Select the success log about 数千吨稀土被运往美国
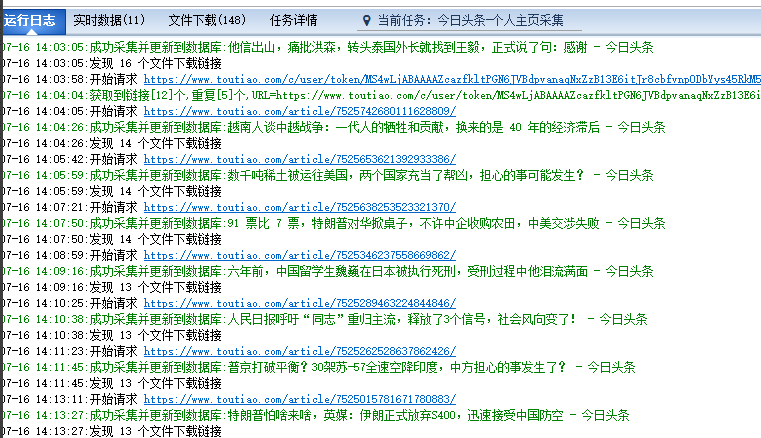 coord(327,175)
